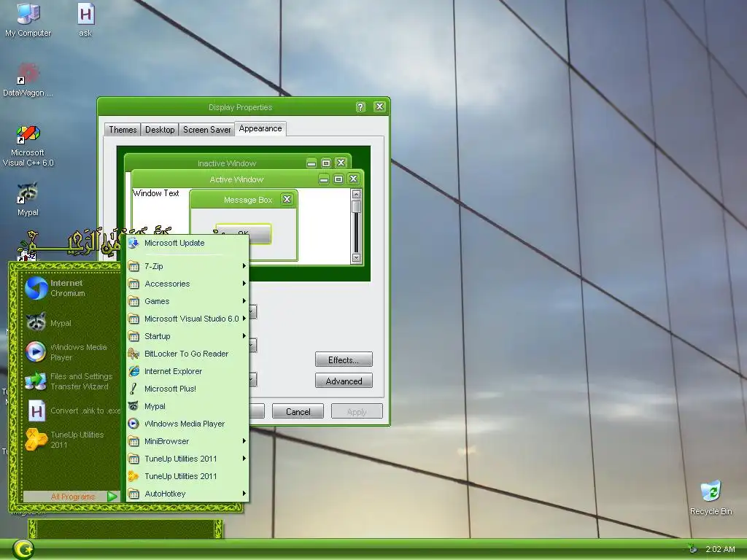Launch TuneUp Utilities 2011 yellow-icon entry

(187, 476)
